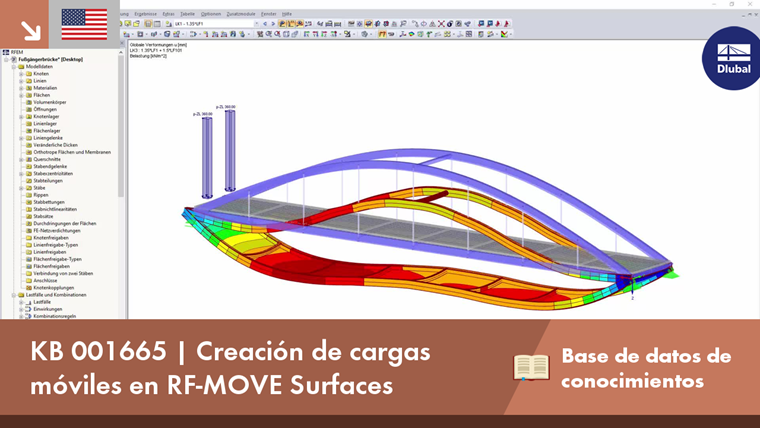
Task: Select Öffnungen in the navigator
Action: coord(45,110)
